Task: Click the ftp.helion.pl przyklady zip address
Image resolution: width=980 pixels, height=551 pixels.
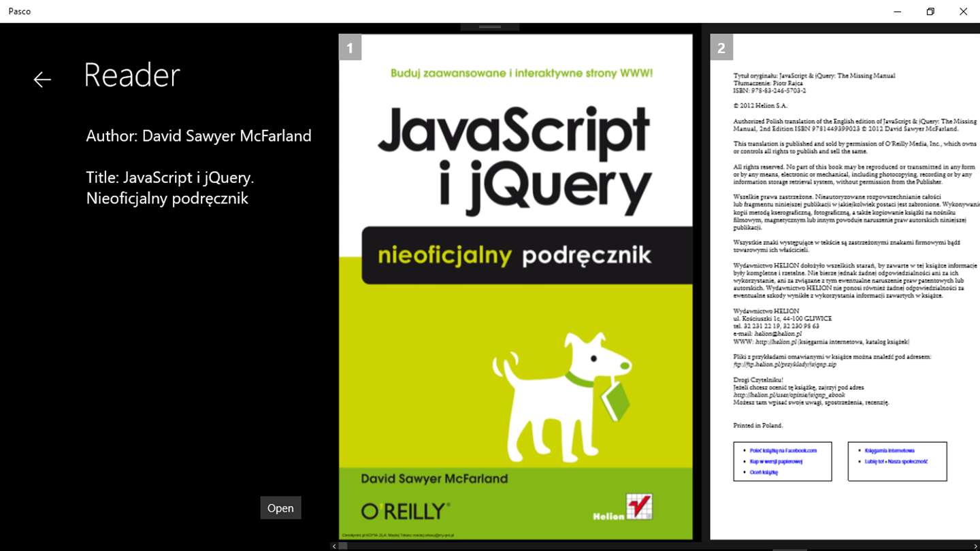Action: point(784,364)
